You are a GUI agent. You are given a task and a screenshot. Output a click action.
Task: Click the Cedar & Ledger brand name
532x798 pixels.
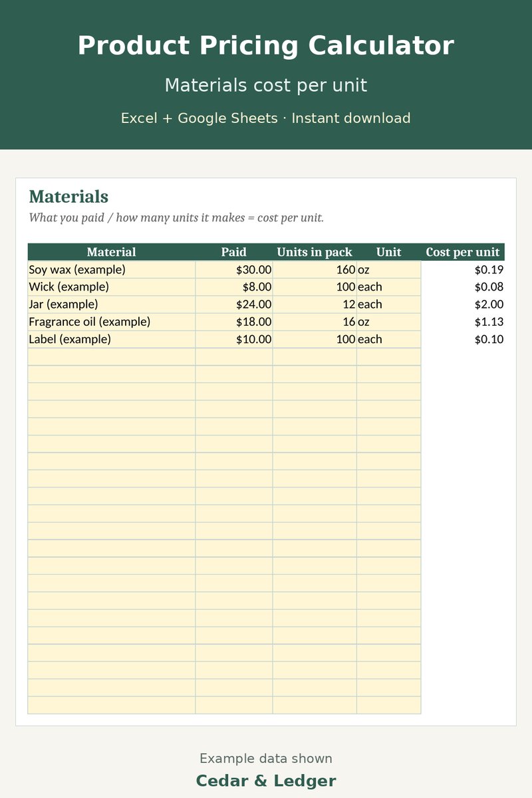pyautogui.click(x=266, y=781)
